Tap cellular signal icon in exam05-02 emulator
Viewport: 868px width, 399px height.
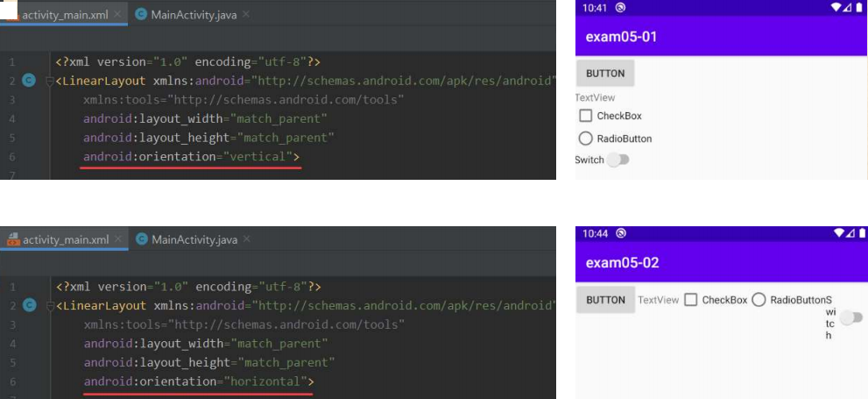[x=850, y=232]
